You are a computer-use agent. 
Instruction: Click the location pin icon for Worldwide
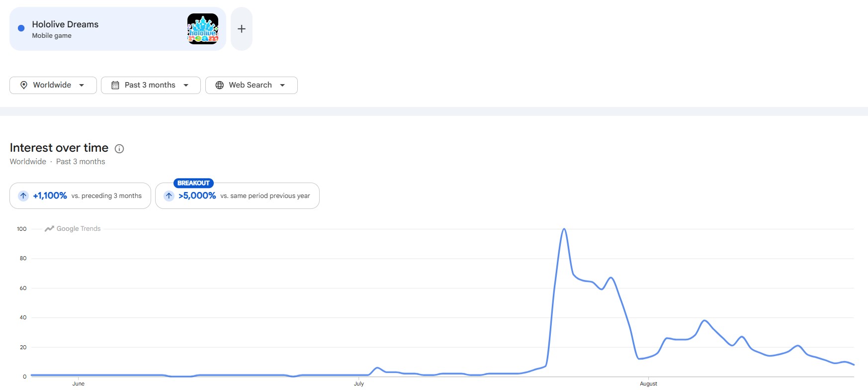point(23,85)
